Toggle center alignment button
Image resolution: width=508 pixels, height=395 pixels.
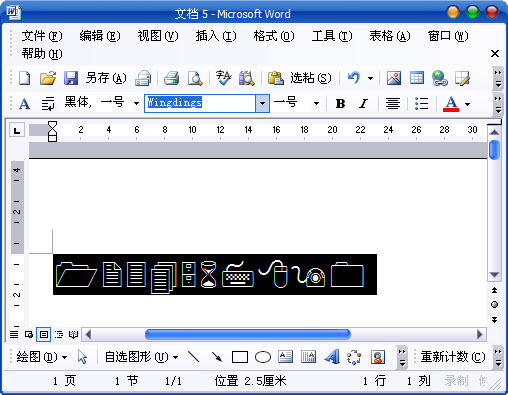point(393,104)
